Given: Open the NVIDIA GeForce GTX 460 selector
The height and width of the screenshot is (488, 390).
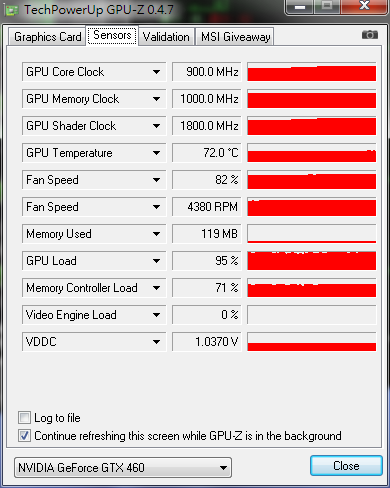Looking at the screenshot, I should click(123, 468).
